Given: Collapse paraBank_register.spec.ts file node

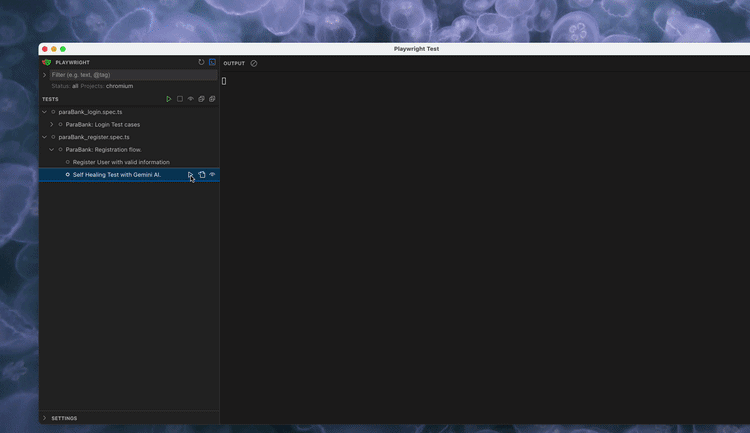Looking at the screenshot, I should pos(44,137).
